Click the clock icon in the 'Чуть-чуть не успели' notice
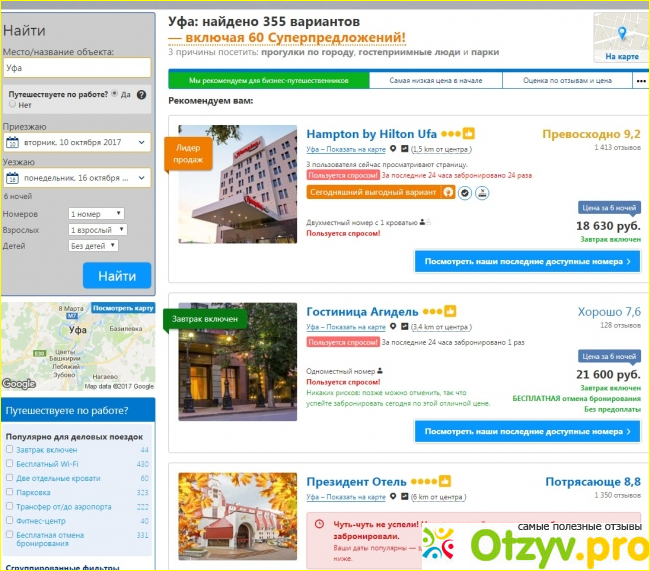The width and height of the screenshot is (650, 571). [x=319, y=524]
